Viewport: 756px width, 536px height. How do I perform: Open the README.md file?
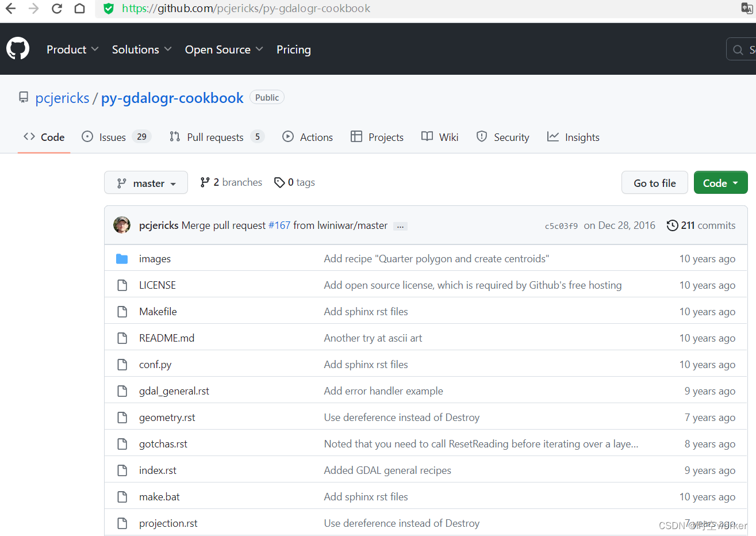[x=167, y=338]
